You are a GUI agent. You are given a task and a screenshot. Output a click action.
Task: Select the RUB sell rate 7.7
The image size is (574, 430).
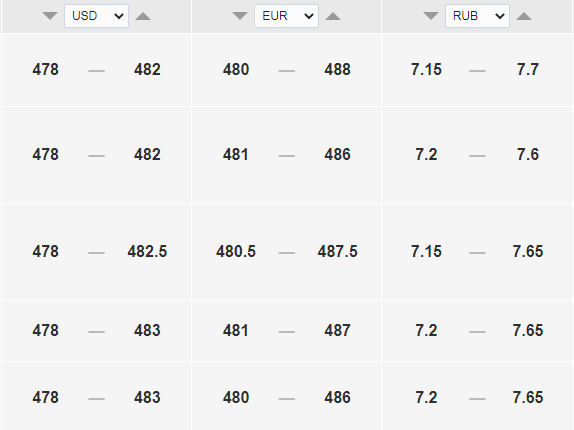tap(528, 70)
